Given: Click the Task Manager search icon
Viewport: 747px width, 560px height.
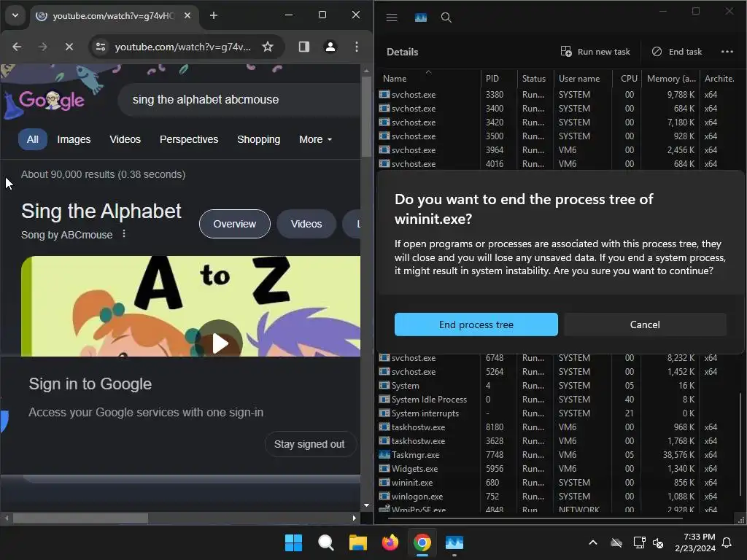Looking at the screenshot, I should tap(446, 17).
